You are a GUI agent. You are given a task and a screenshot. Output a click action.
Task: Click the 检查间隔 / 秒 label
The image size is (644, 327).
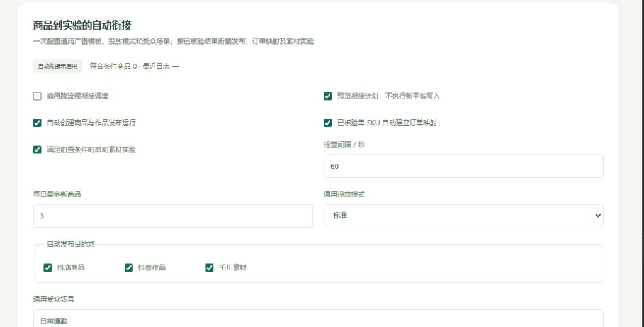tap(344, 145)
